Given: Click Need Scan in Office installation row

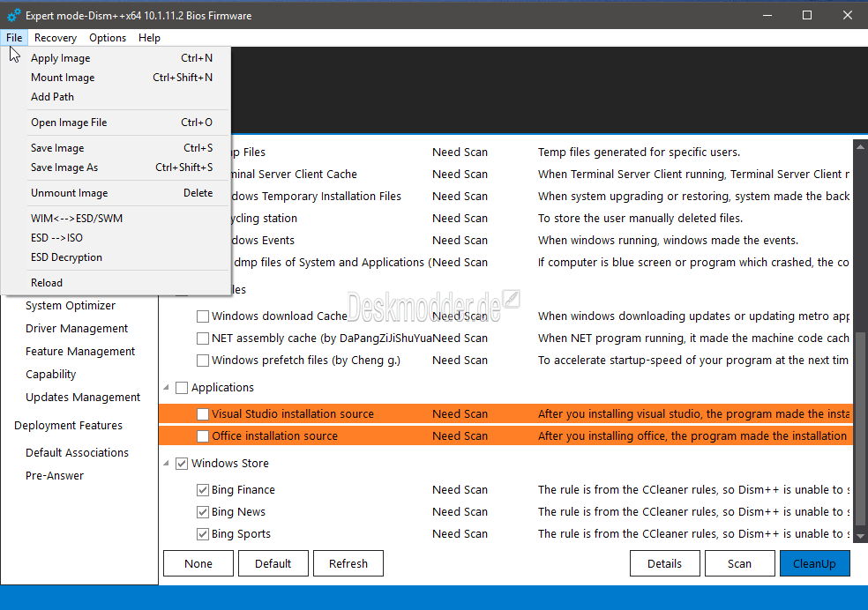Looking at the screenshot, I should [x=460, y=436].
